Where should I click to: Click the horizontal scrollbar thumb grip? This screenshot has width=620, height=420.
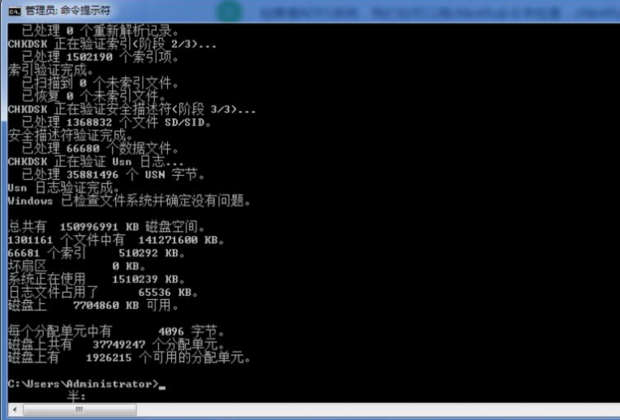point(79,410)
